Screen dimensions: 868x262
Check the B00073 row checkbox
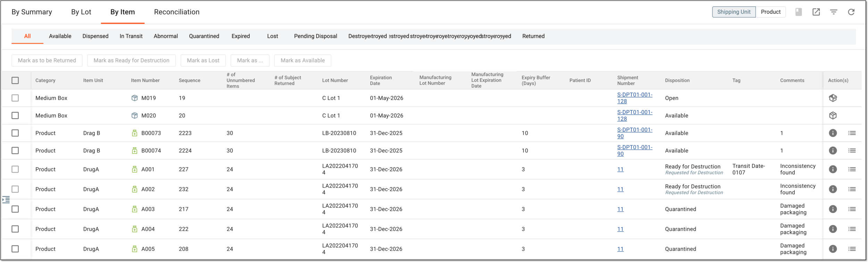pos(15,133)
